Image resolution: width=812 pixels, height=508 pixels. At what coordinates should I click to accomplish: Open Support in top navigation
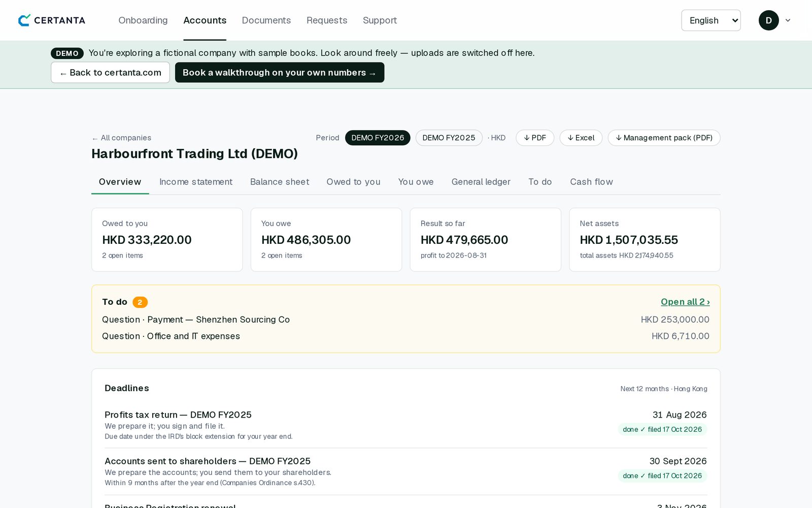(380, 20)
